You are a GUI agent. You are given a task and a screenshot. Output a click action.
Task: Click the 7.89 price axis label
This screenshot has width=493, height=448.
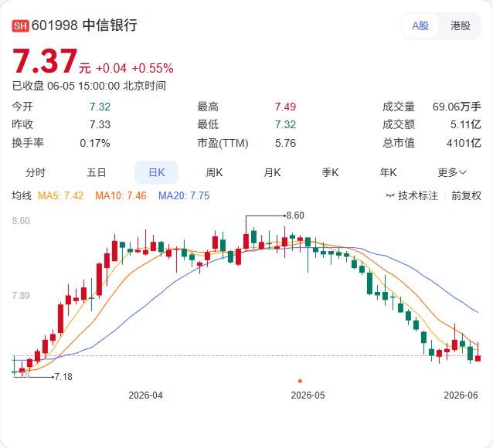21,296
